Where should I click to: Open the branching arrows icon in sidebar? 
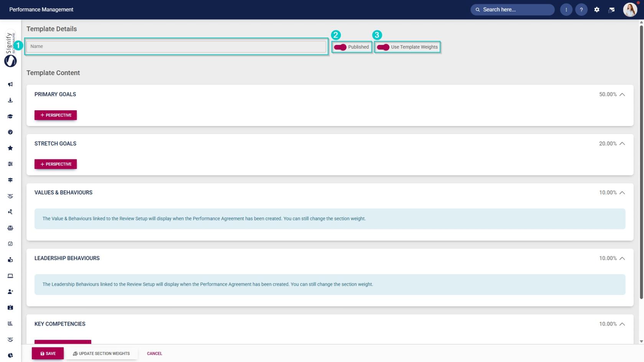[10, 212]
